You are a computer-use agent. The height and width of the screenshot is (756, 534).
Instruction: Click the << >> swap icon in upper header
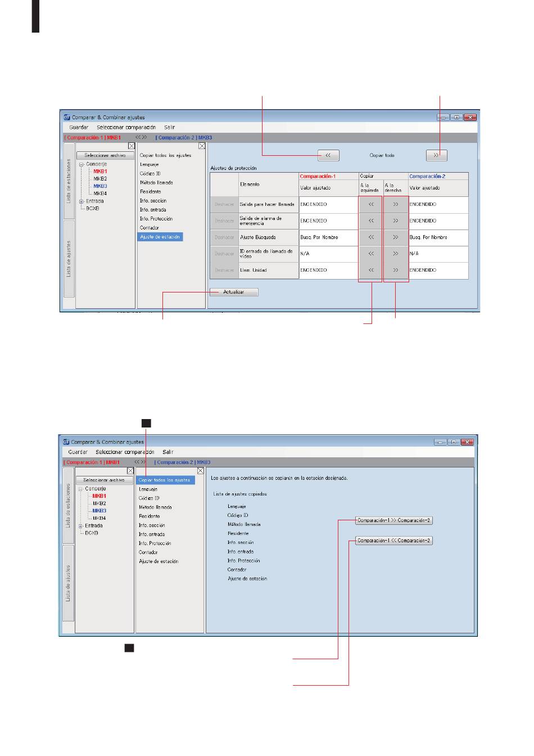click(141, 137)
